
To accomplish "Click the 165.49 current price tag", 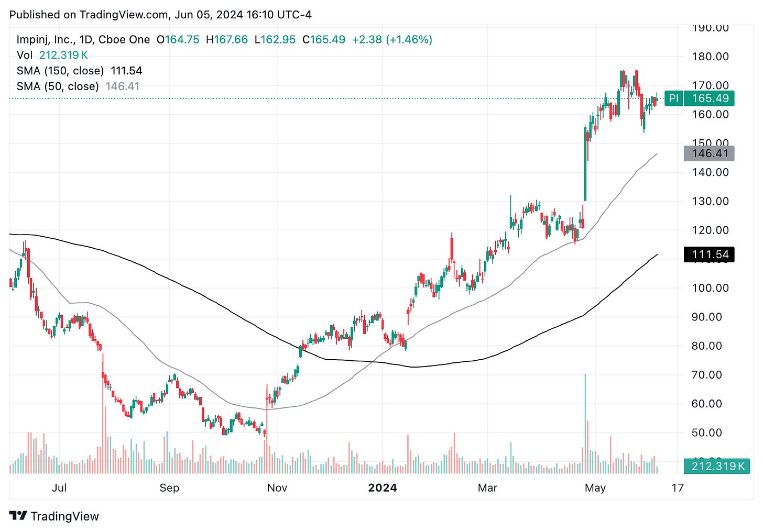I will pos(710,98).
